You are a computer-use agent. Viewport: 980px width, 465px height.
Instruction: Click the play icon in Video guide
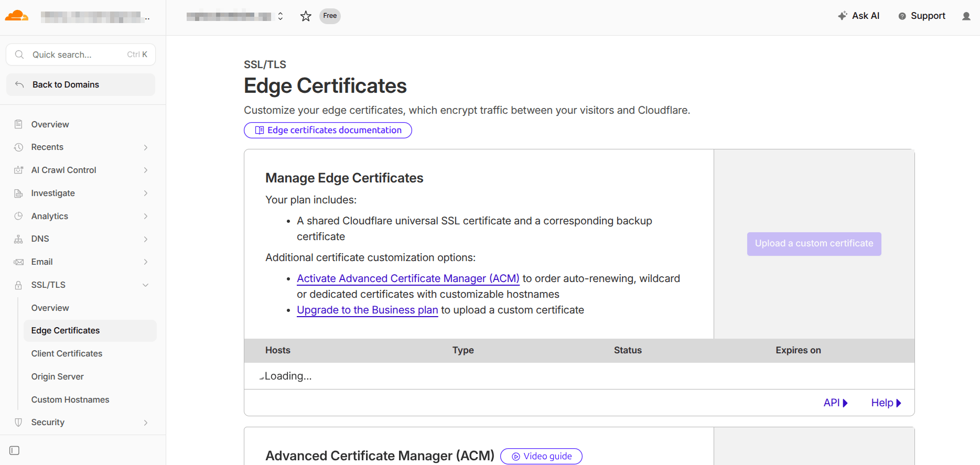click(516, 457)
